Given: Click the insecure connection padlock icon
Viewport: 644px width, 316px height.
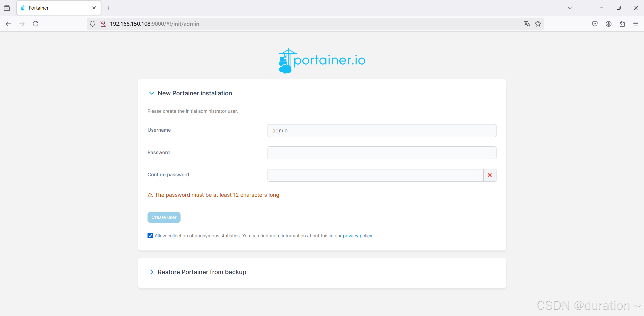Looking at the screenshot, I should [x=103, y=24].
